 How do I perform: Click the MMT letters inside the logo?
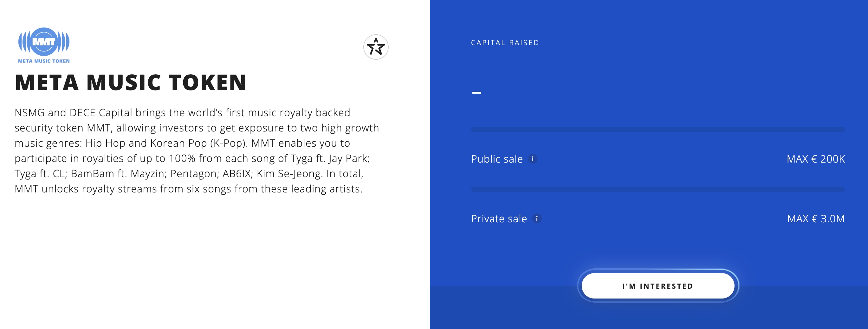44,42
